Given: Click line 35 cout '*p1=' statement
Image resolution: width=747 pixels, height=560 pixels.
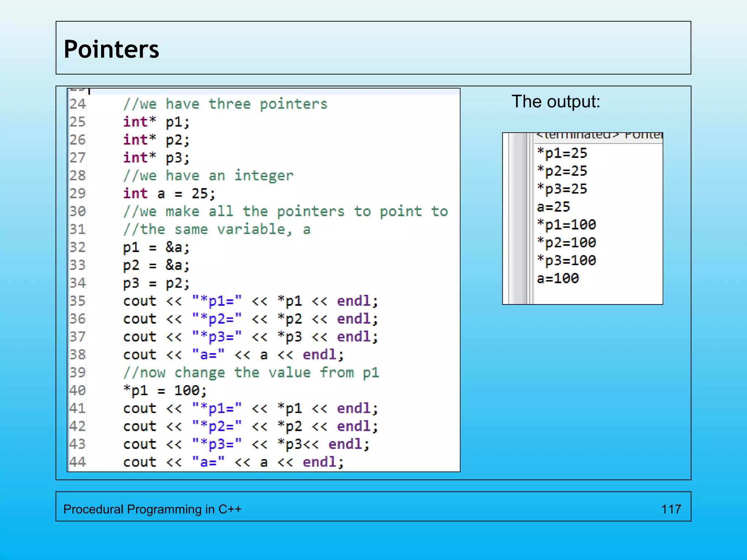Looking at the screenshot, I should (251, 301).
